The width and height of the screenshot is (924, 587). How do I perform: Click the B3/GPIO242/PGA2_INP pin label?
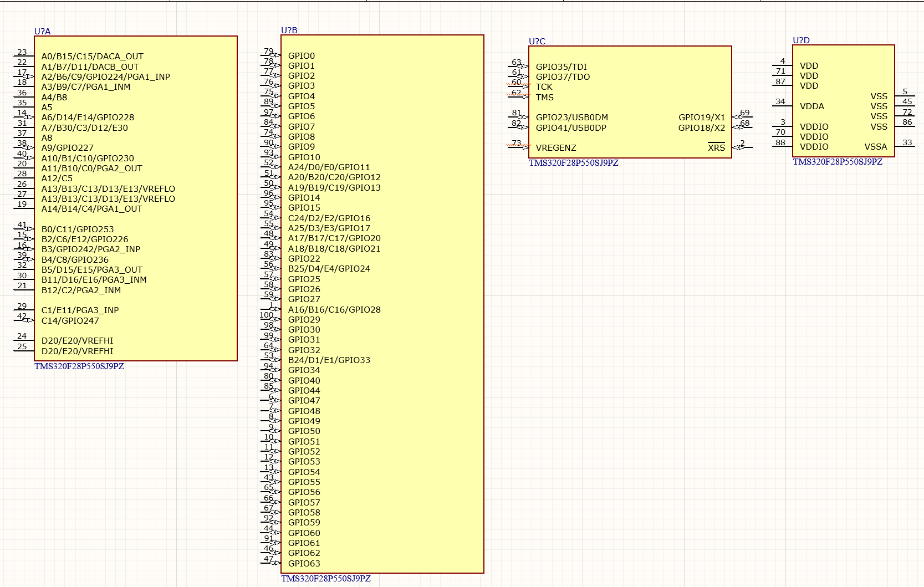91,249
